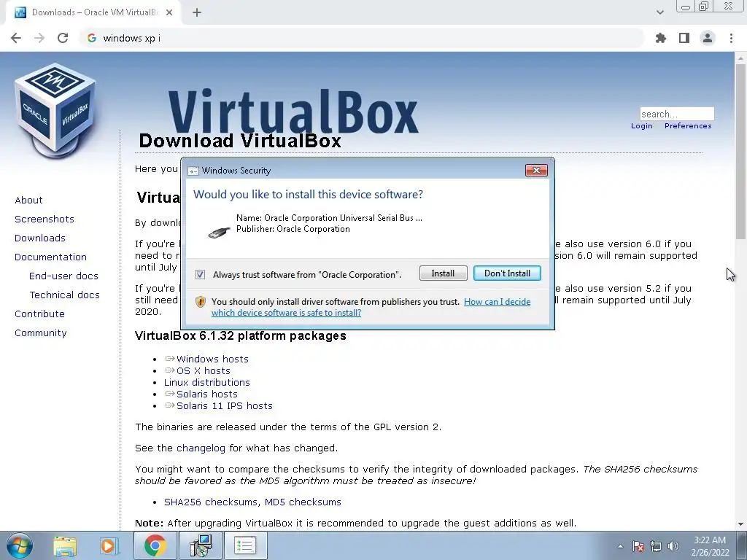
Task: Click the taskbar clock showing 3:22 AM
Action: [710, 546]
